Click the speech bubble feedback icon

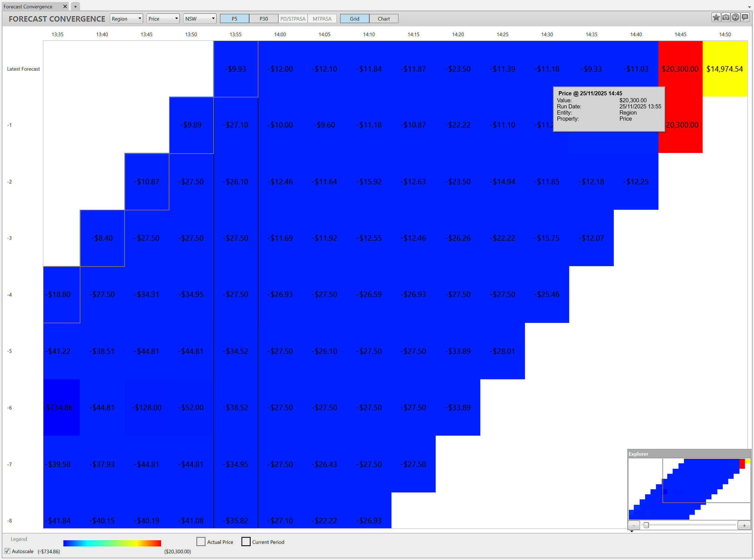click(745, 17)
